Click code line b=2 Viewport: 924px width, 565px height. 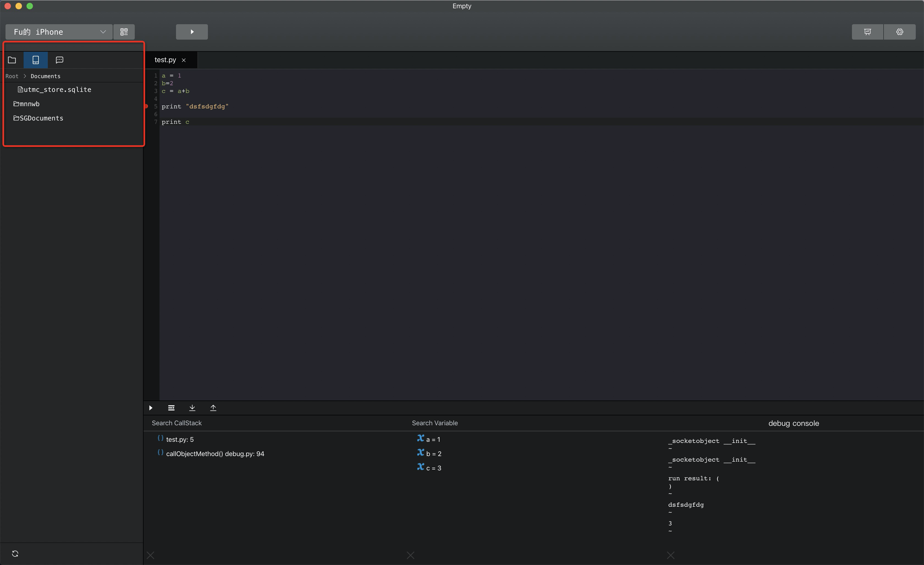[x=167, y=83]
